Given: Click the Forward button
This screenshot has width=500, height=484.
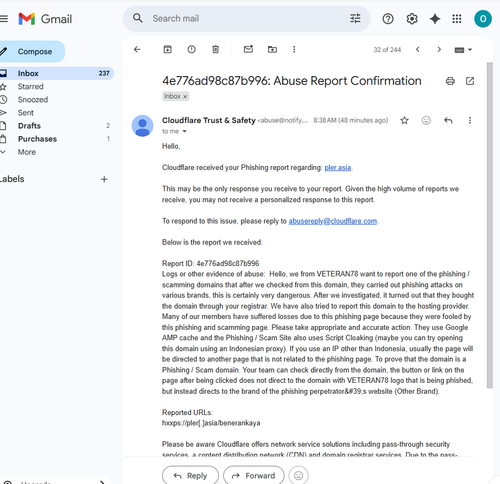Looking at the screenshot, I should pos(254,475).
